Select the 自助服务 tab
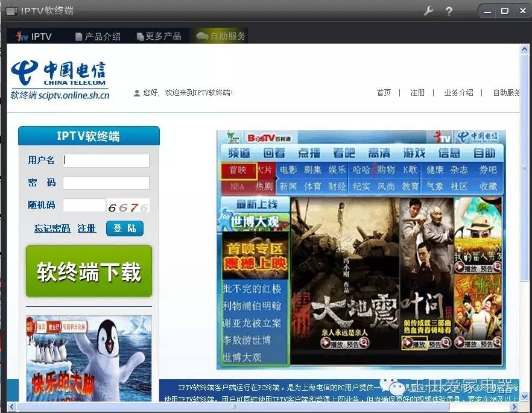 (x=221, y=36)
